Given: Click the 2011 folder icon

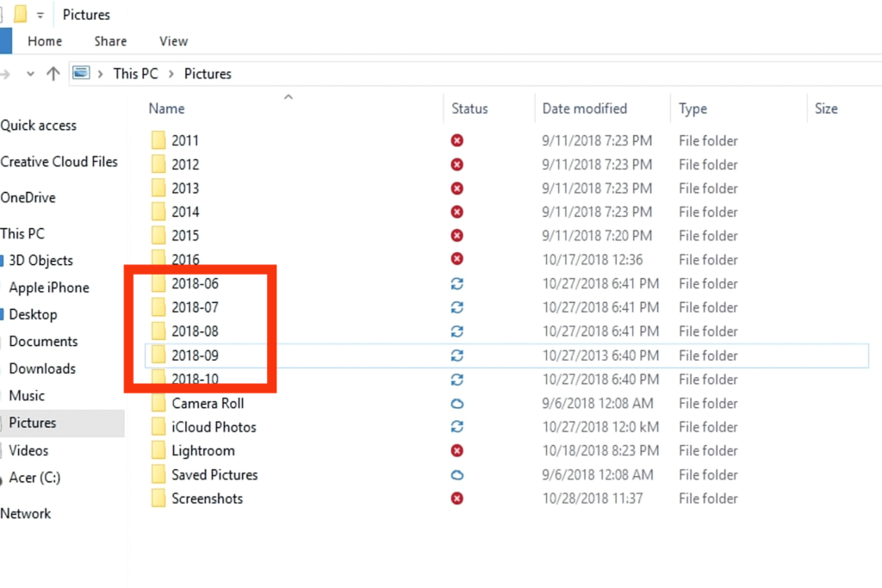Looking at the screenshot, I should tap(158, 140).
